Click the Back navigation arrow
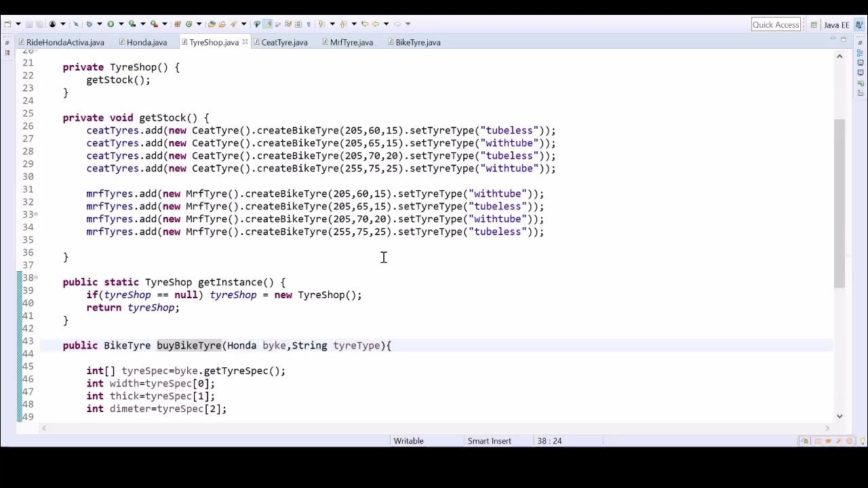 [376, 24]
